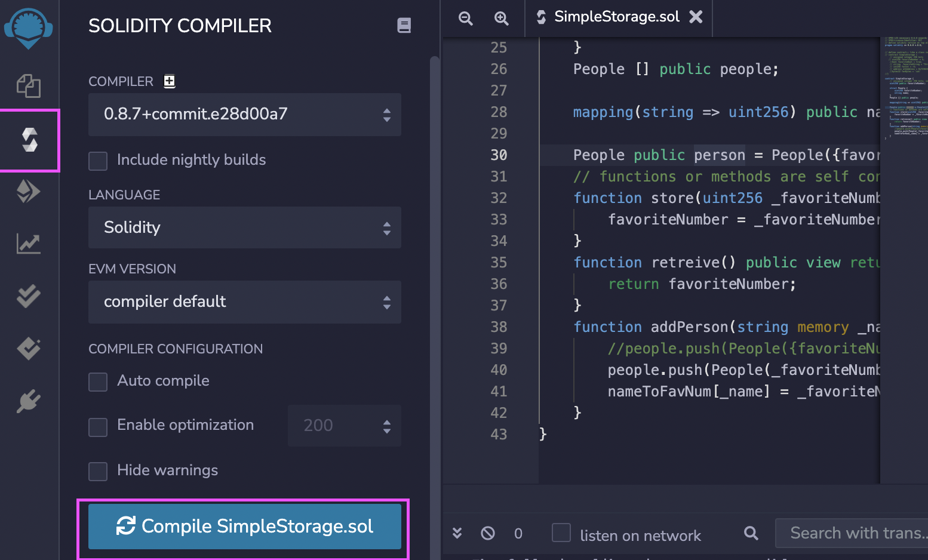This screenshot has height=560, width=928.
Task: Open the EVM VERSION dropdown
Action: point(244,302)
